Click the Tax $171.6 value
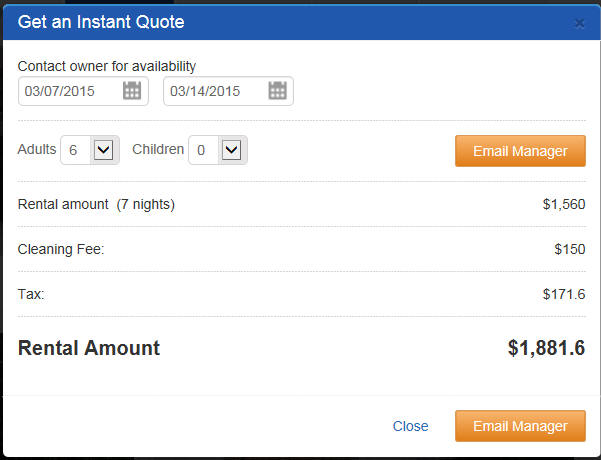Image resolution: width=601 pixels, height=460 pixels. 564,294
